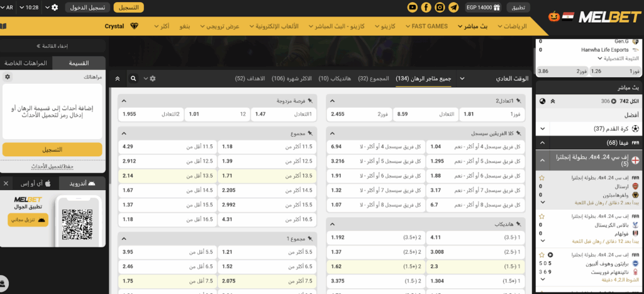Select التعادل odds 8.59
Screen dimensions: 644x294
point(426,115)
